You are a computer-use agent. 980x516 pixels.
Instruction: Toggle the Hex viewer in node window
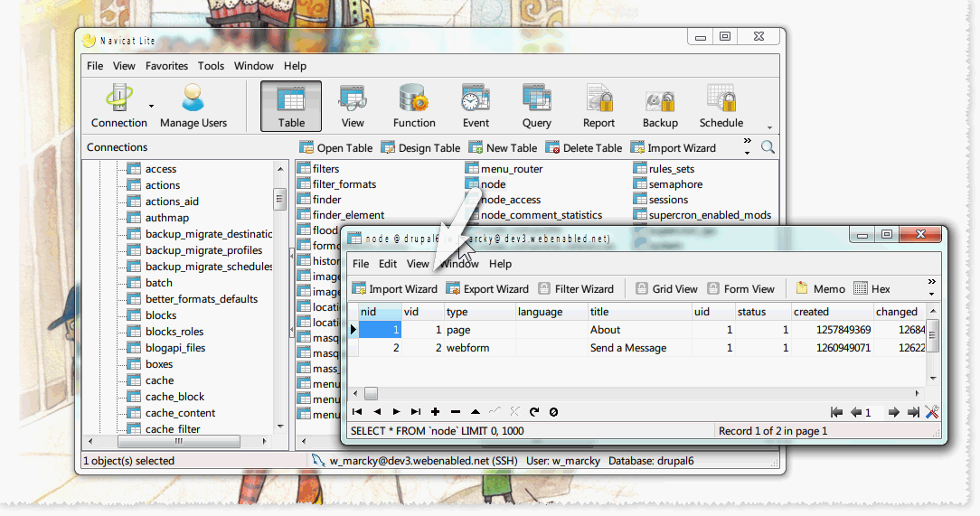(872, 289)
